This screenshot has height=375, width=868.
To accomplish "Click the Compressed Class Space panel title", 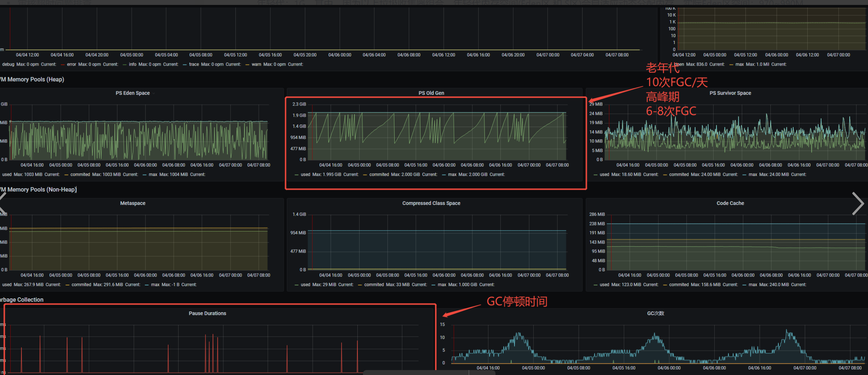I will (431, 203).
